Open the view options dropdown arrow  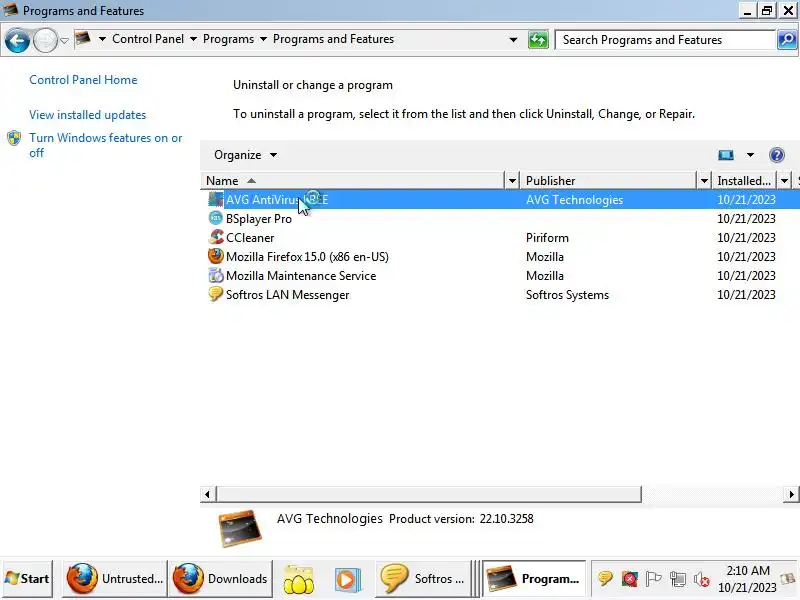coord(750,155)
